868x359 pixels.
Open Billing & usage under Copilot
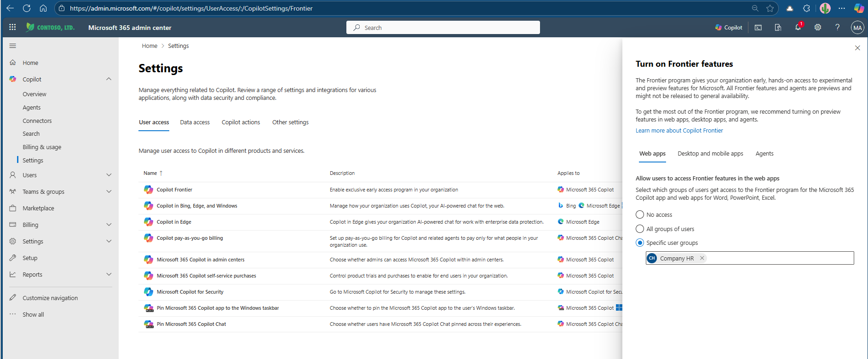tap(42, 147)
